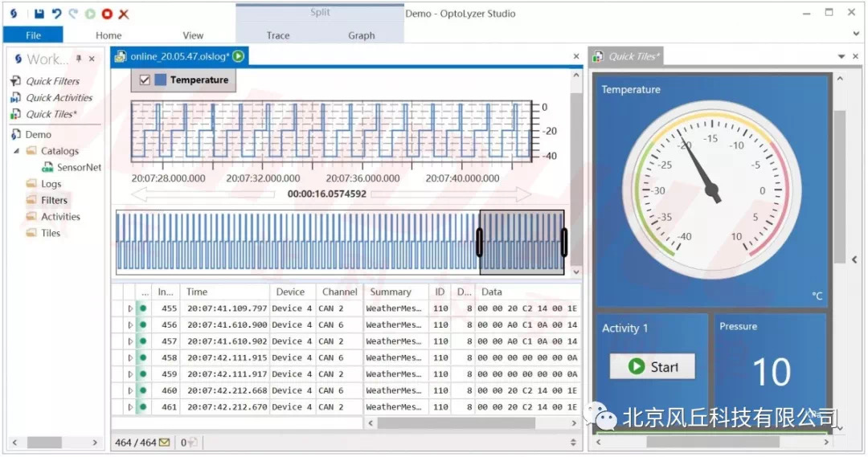The width and height of the screenshot is (868, 457).
Task: Click the Undo arrow icon
Action: pyautogui.click(x=56, y=14)
